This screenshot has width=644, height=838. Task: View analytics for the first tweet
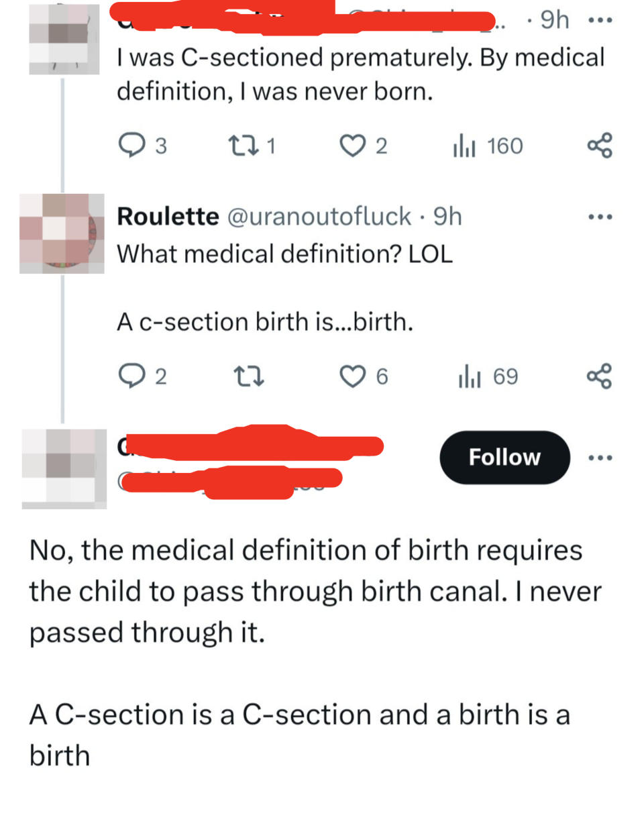[483, 145]
